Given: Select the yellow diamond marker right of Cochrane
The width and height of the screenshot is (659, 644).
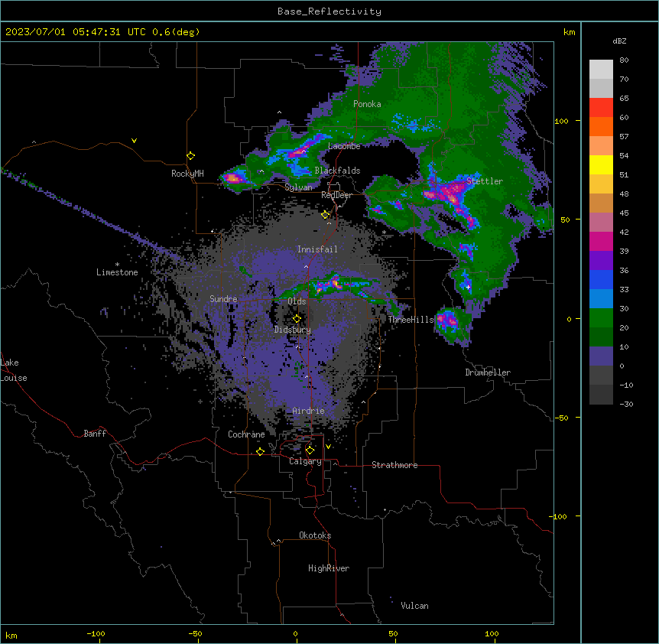Looking at the screenshot, I should [x=260, y=451].
